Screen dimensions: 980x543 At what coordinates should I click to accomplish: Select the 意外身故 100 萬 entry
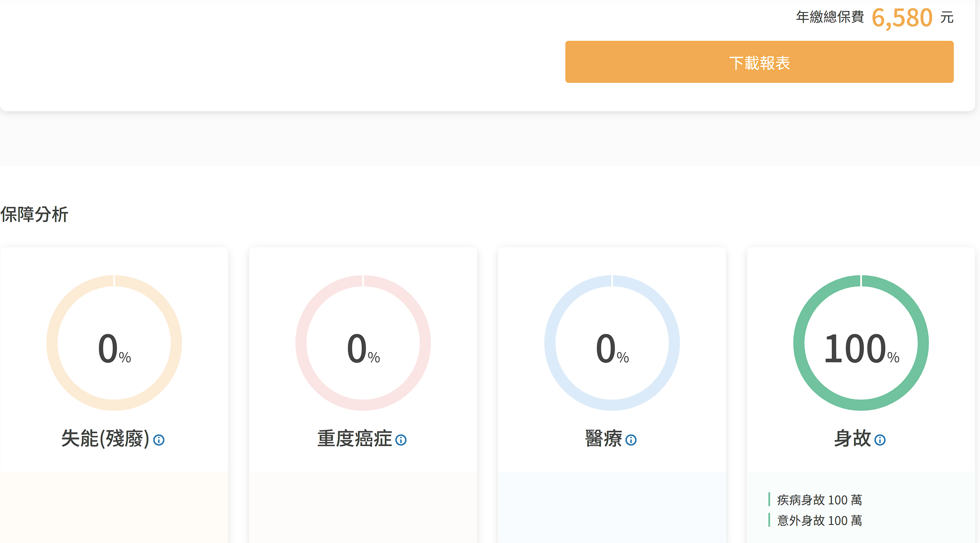tap(819, 521)
